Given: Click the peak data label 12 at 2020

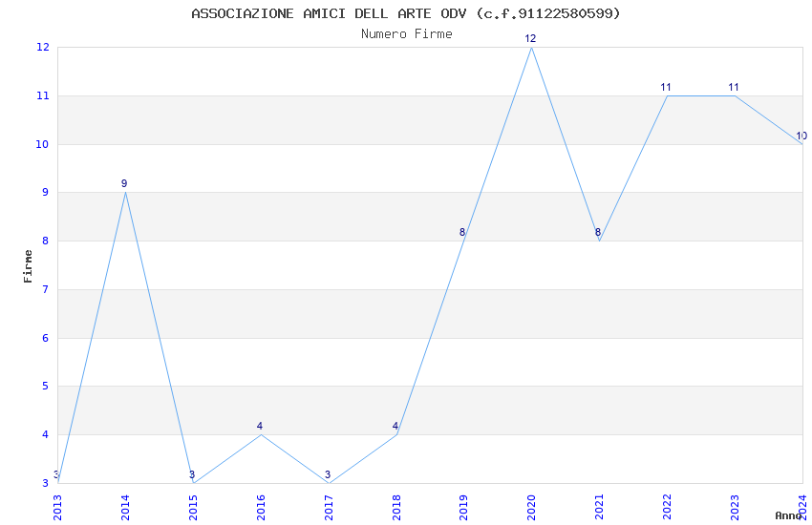Looking at the screenshot, I should pyautogui.click(x=530, y=39).
